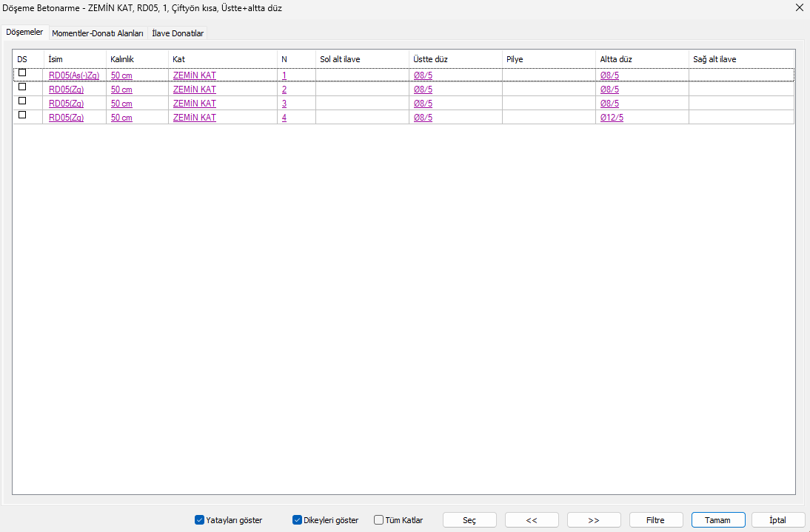Screen dimensions: 810x532
Task: Select the Döşemeler tab
Action: pos(24,33)
